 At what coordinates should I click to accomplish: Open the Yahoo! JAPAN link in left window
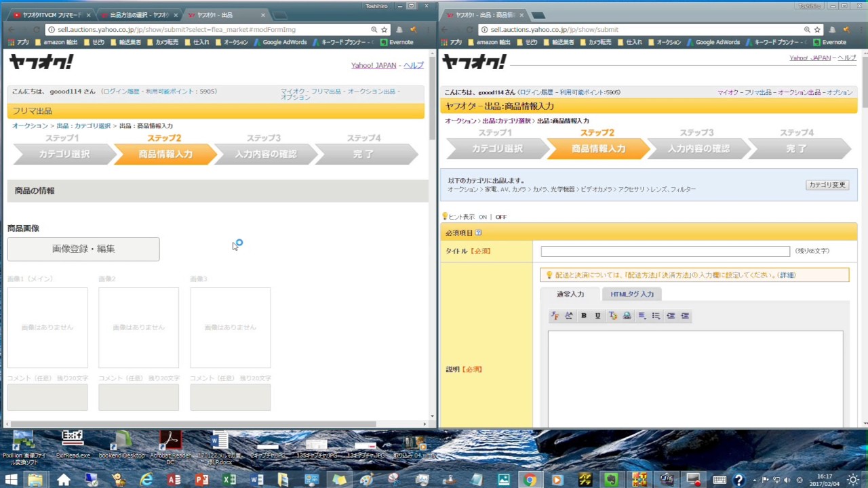tap(374, 65)
